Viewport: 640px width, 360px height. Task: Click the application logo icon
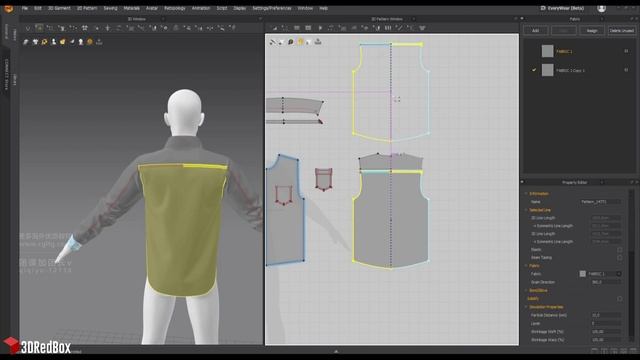[x=8, y=8]
